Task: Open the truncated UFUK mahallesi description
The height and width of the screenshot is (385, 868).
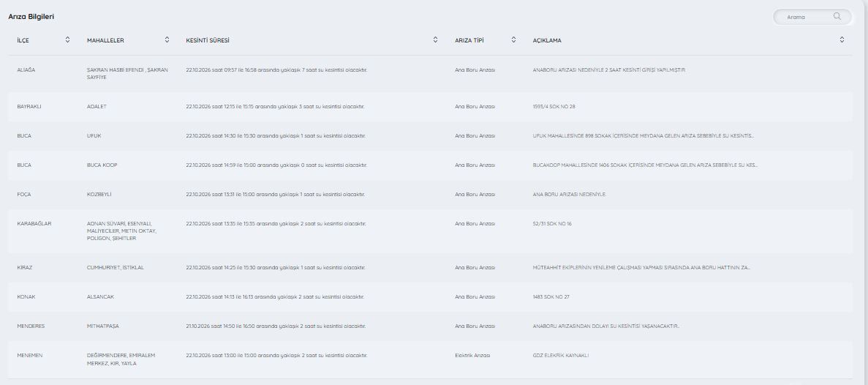Action: click(643, 135)
